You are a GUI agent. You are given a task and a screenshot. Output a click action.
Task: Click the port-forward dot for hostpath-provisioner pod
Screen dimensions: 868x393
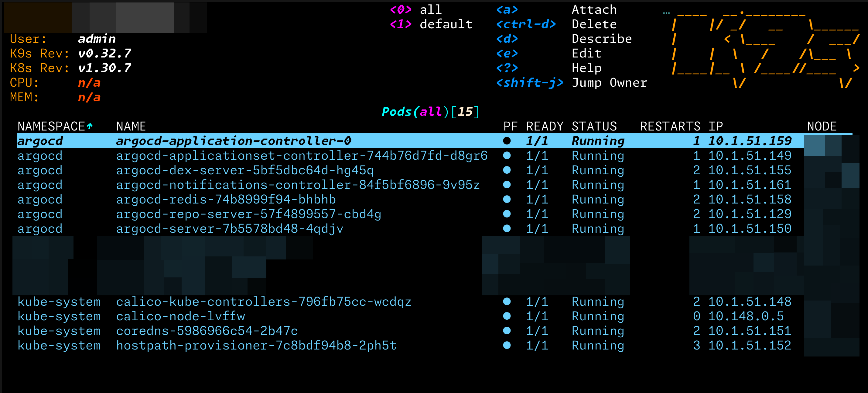tap(507, 345)
